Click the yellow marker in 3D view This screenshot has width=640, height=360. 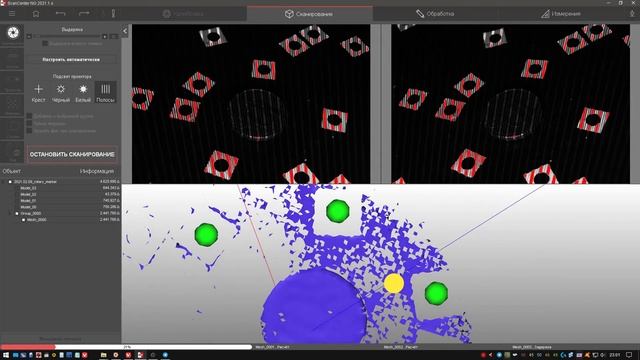coord(394,283)
